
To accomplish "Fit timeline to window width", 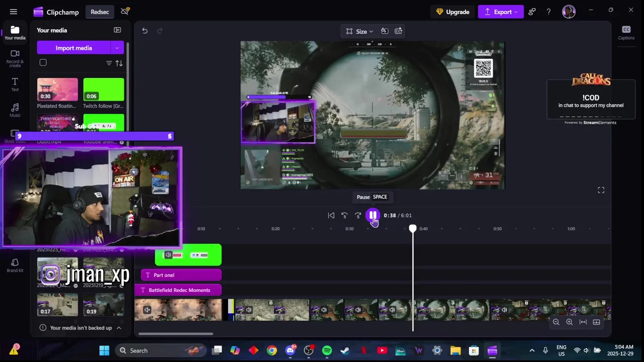I will coord(583,322).
